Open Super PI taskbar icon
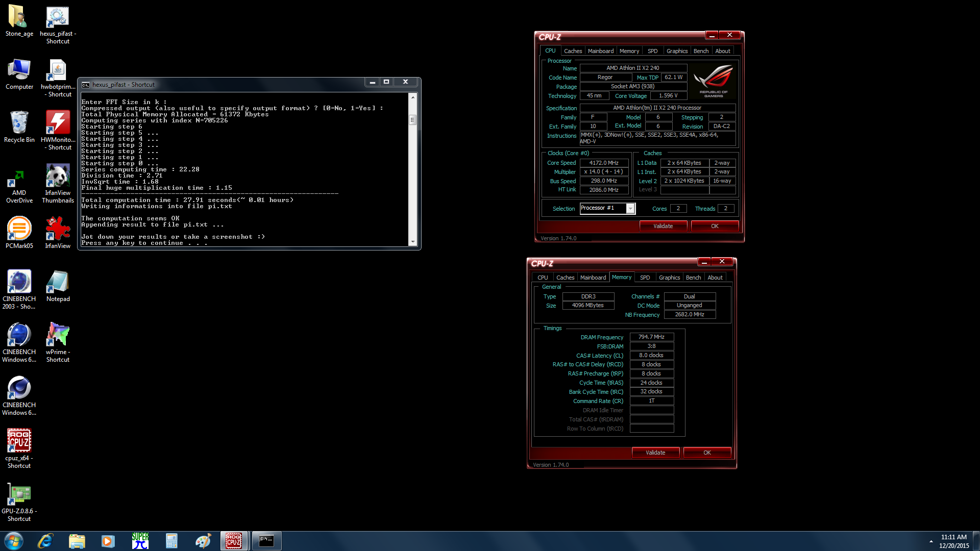Image resolution: width=980 pixels, height=551 pixels. tap(140, 541)
